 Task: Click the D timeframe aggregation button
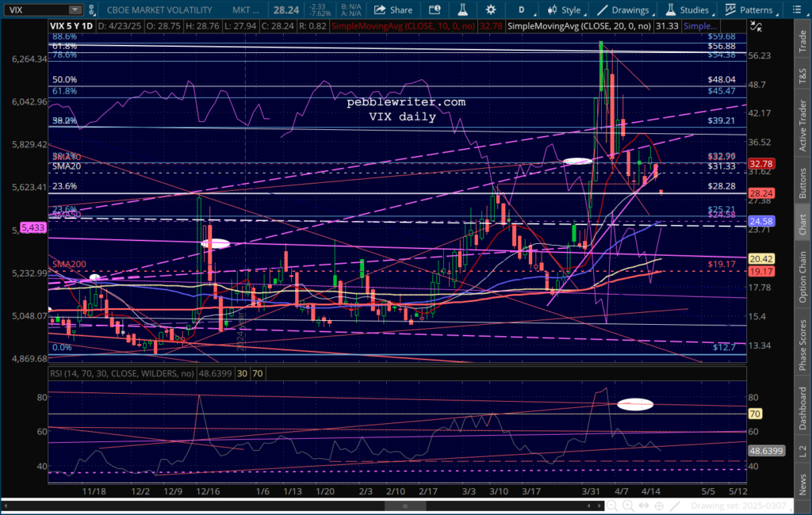520,10
